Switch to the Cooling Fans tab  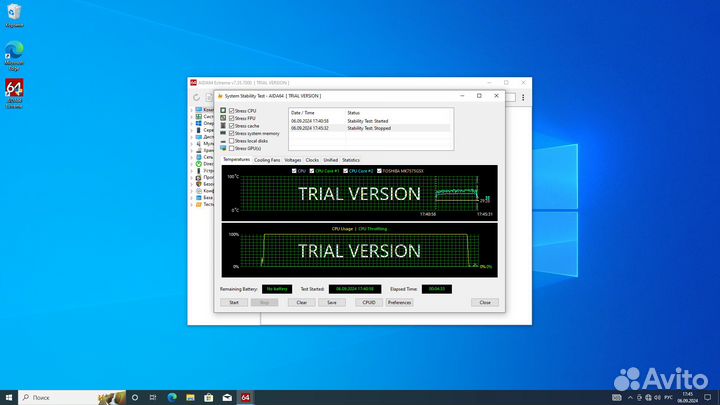267,160
